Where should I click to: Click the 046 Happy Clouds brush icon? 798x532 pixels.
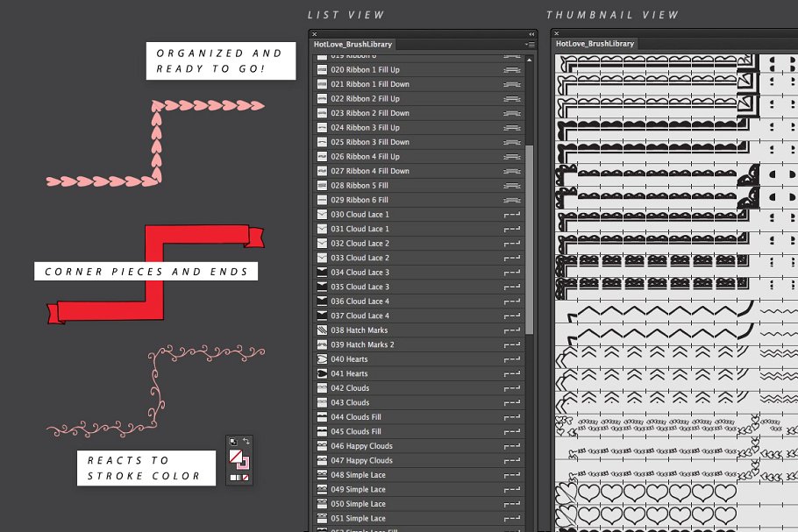click(x=322, y=446)
